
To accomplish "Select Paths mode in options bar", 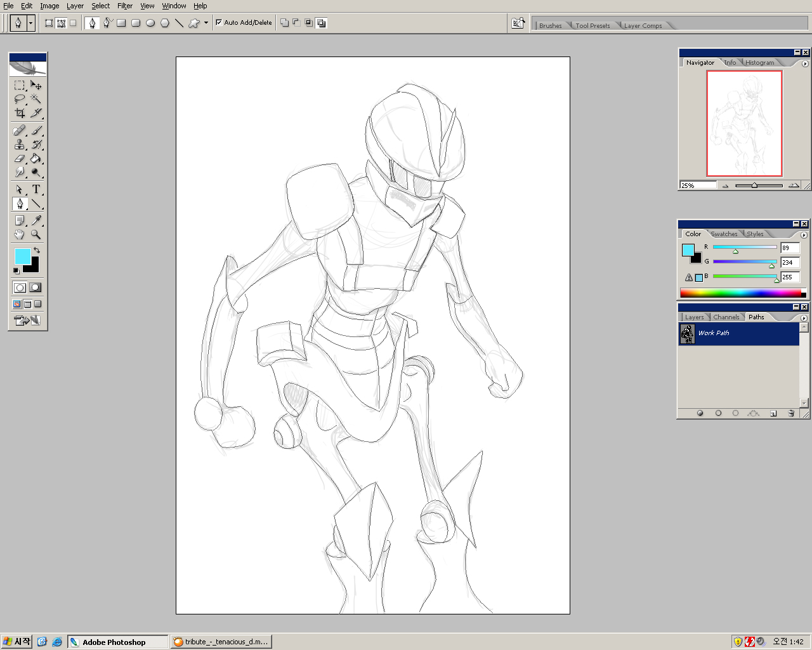I will point(61,23).
